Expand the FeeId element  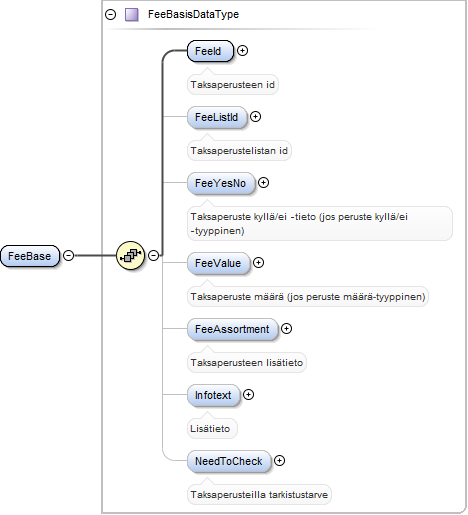pyautogui.click(x=242, y=51)
